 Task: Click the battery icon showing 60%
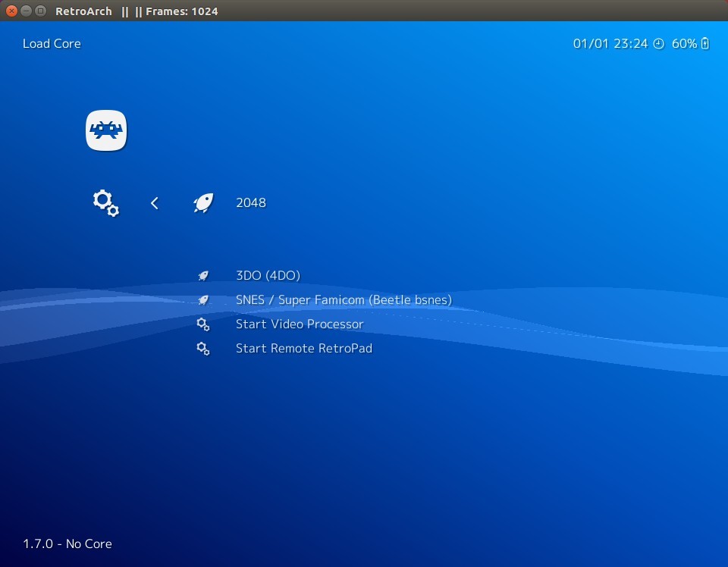pos(704,43)
